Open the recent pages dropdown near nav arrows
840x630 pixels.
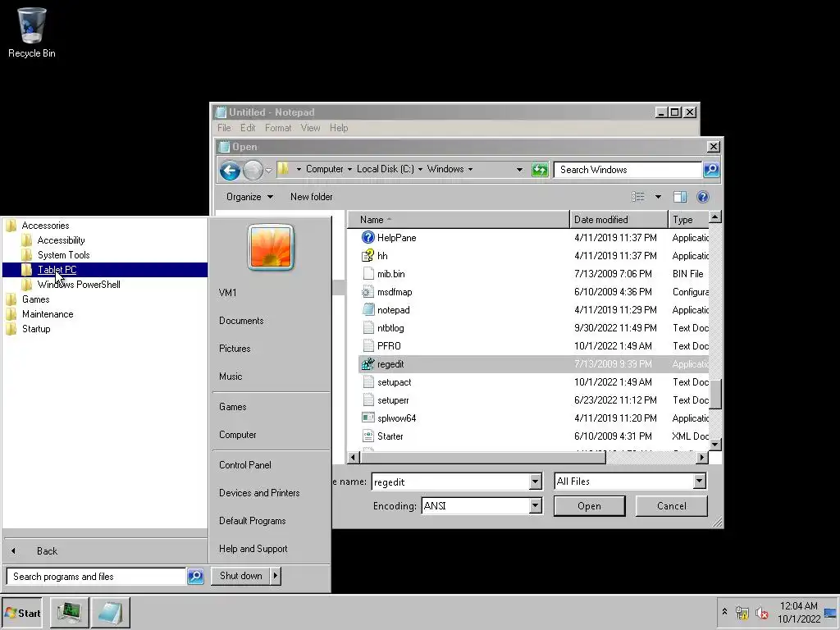tap(269, 171)
